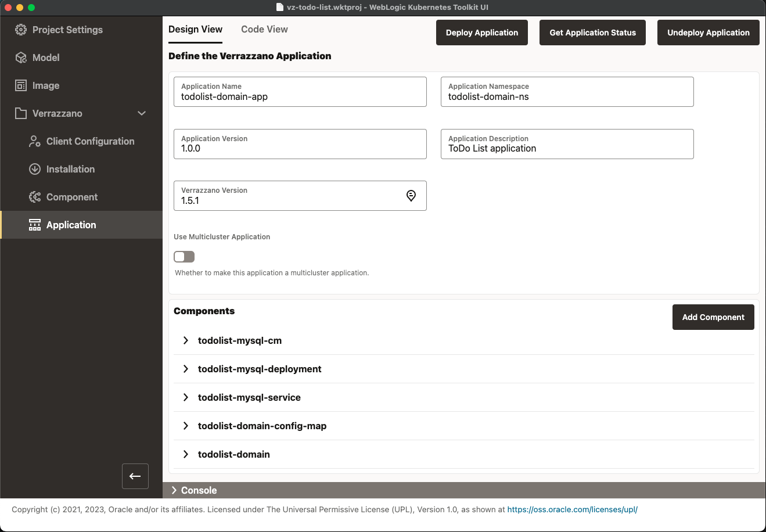Click the todolist-mysql-deployment label
The height and width of the screenshot is (532, 766).
[260, 369]
